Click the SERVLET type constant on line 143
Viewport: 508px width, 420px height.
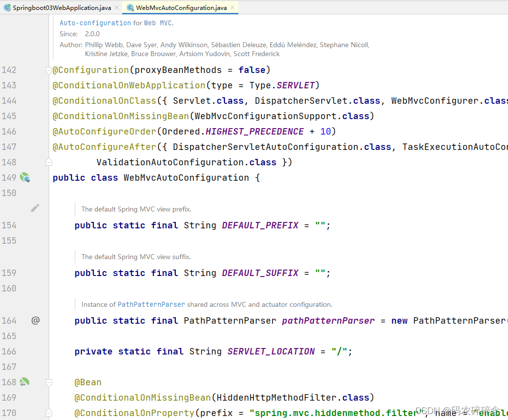[295, 85]
